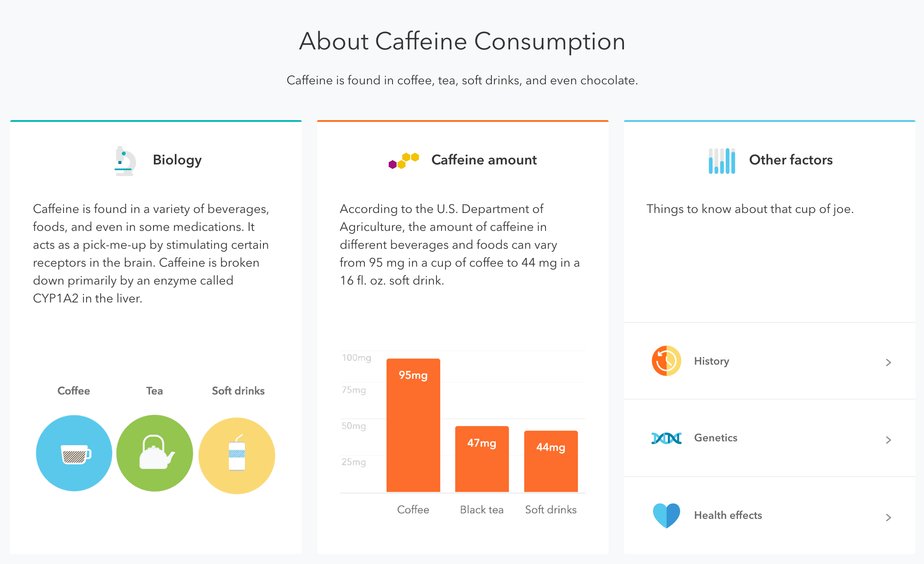This screenshot has height=564, width=924.
Task: Click the hexagon molecule icon beside Caffeine amount
Action: coord(404,161)
